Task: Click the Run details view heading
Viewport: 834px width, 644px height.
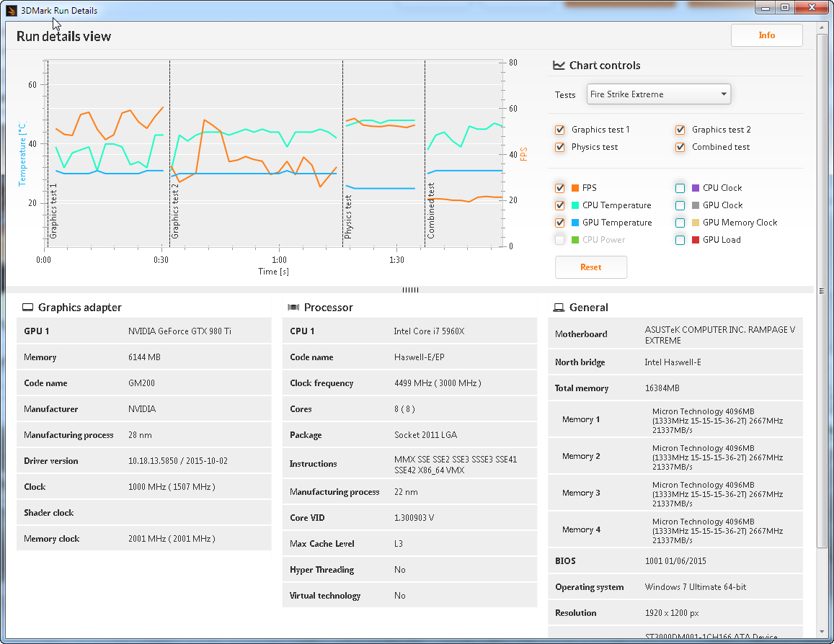Action: [64, 36]
